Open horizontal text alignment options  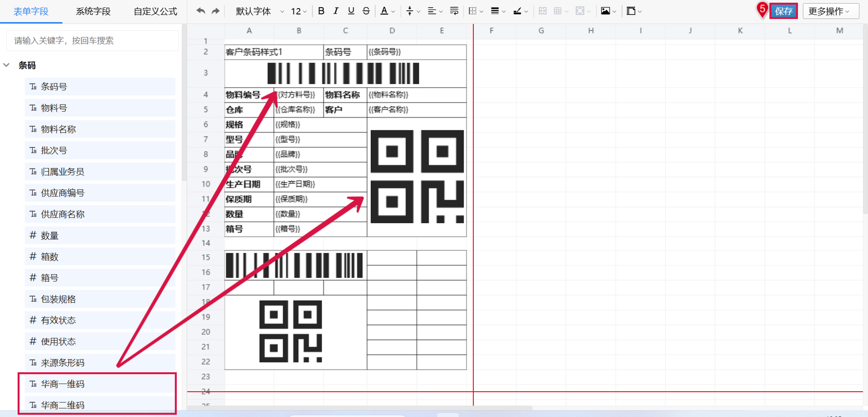pyautogui.click(x=435, y=11)
